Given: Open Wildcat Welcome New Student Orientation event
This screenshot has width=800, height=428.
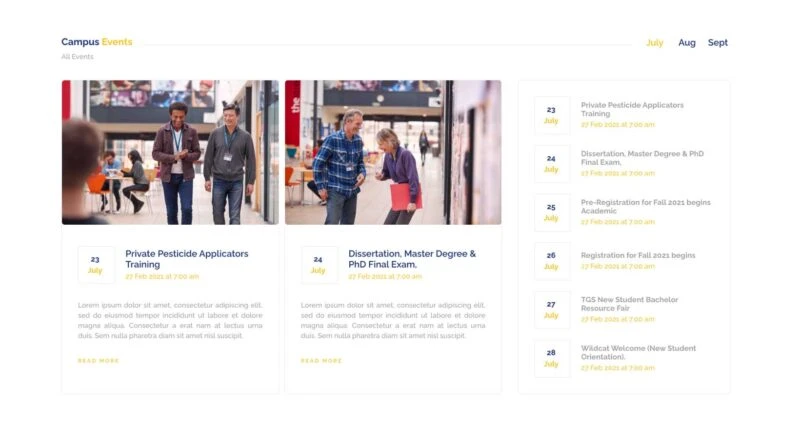Looking at the screenshot, I should point(638,352).
